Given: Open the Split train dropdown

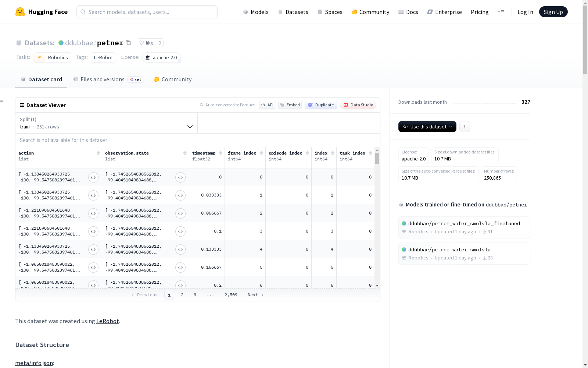Looking at the screenshot, I should [x=107, y=123].
